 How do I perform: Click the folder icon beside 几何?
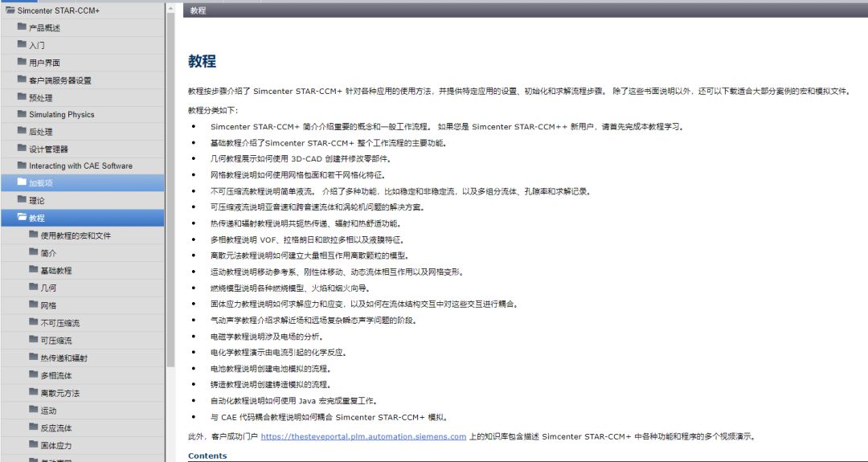pos(34,287)
